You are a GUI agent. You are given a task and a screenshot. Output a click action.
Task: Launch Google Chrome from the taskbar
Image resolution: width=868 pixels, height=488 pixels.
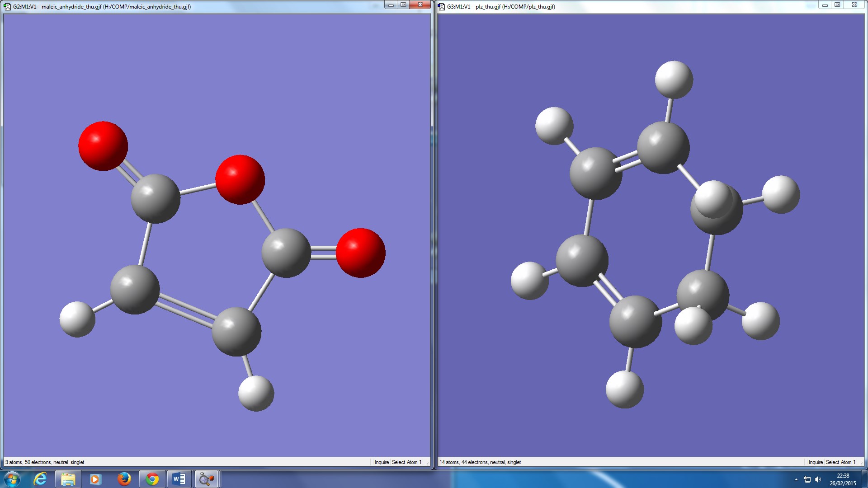coord(152,479)
